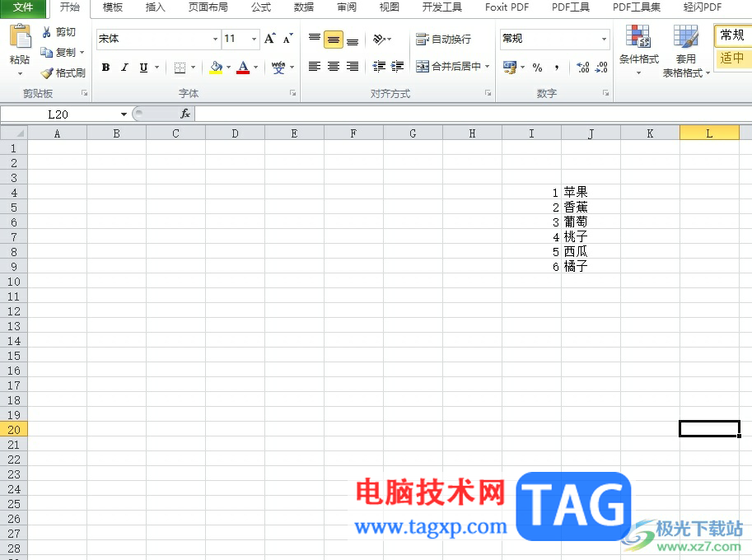Set bottom vertical alignment
The image size is (752, 560).
tap(353, 41)
